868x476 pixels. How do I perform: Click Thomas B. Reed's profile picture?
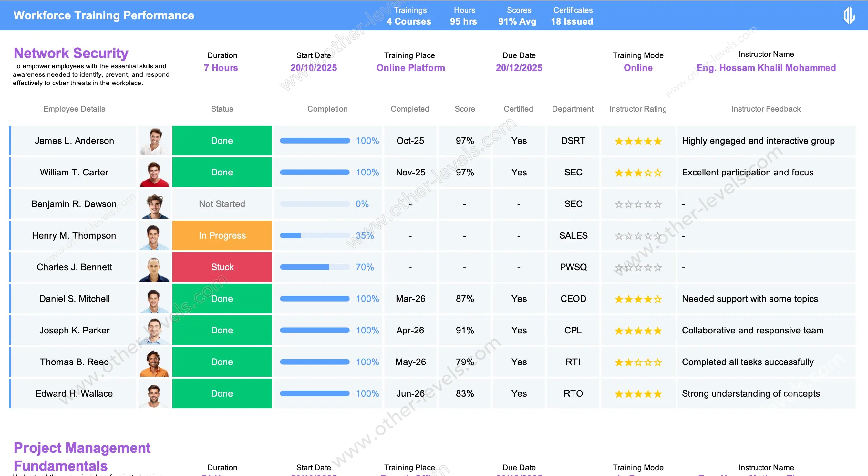154,362
